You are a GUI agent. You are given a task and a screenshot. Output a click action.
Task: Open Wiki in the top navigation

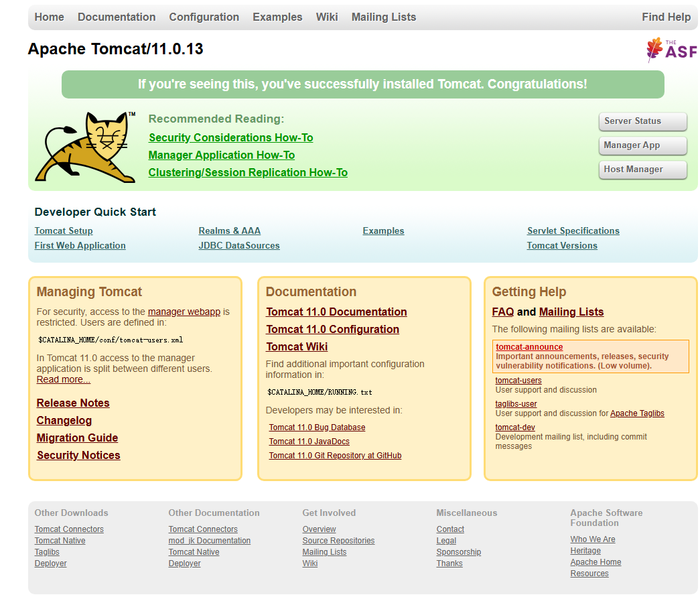click(x=327, y=17)
